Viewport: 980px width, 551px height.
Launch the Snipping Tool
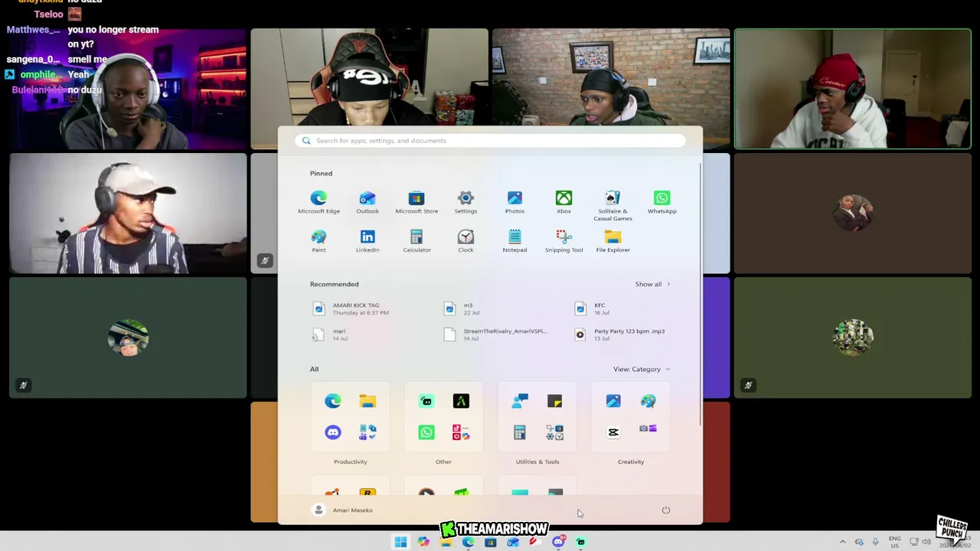(563, 241)
